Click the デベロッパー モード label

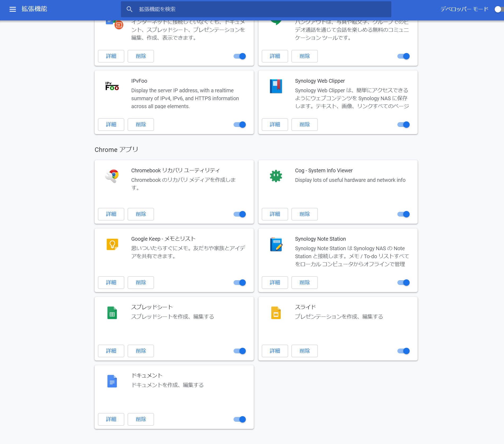click(464, 9)
